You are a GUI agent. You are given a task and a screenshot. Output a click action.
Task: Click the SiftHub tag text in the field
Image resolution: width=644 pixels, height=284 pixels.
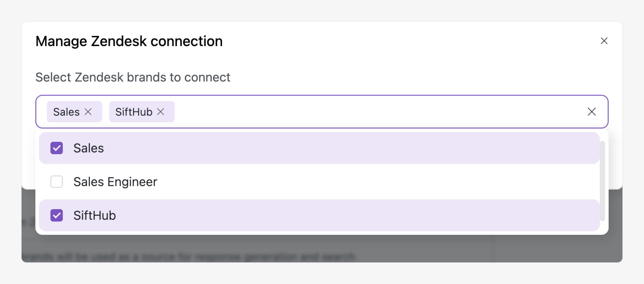coord(134,112)
